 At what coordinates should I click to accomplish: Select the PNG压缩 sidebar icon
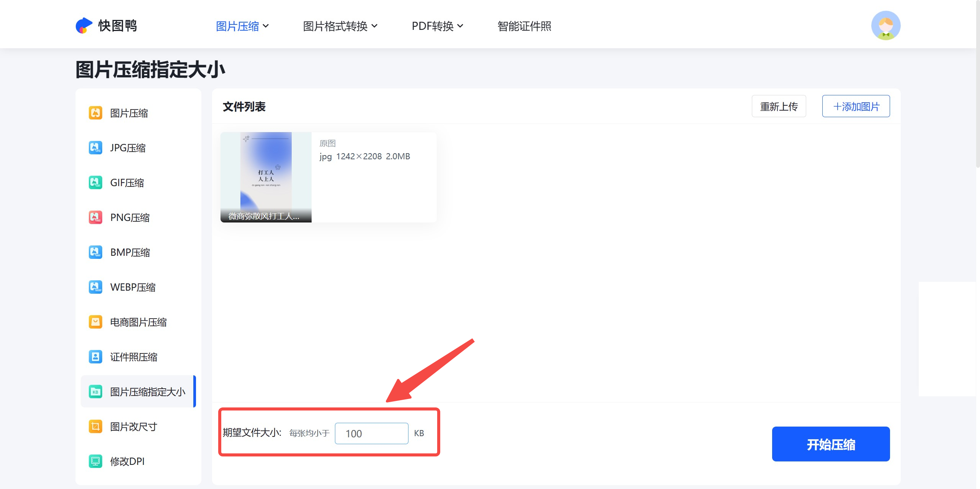(x=95, y=217)
